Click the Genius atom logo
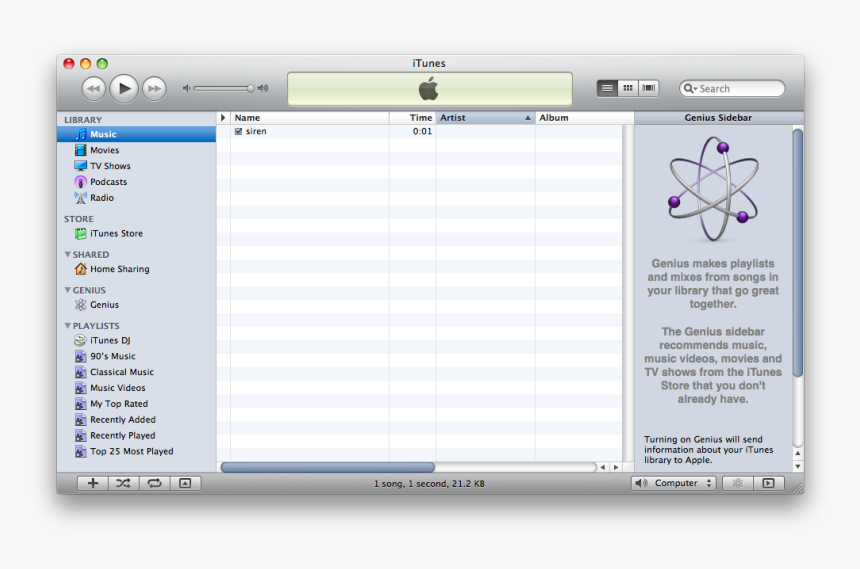Viewport: 860px width, 569px height. pyautogui.click(x=714, y=189)
